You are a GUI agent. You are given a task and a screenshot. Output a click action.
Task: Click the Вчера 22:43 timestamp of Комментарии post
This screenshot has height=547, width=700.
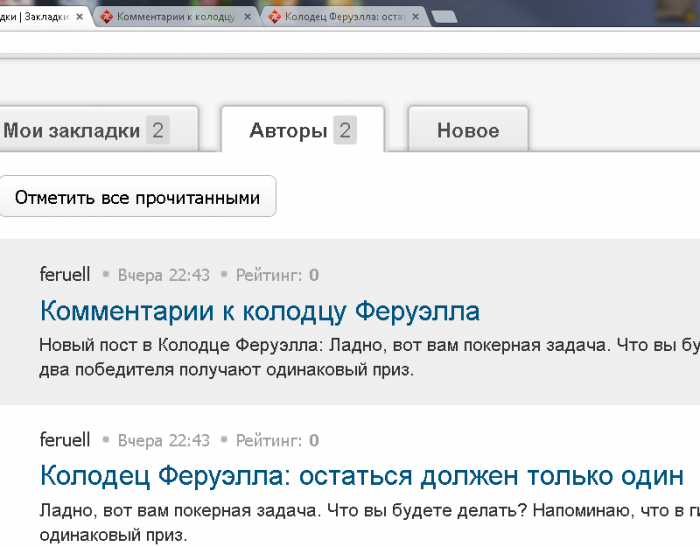point(163,275)
